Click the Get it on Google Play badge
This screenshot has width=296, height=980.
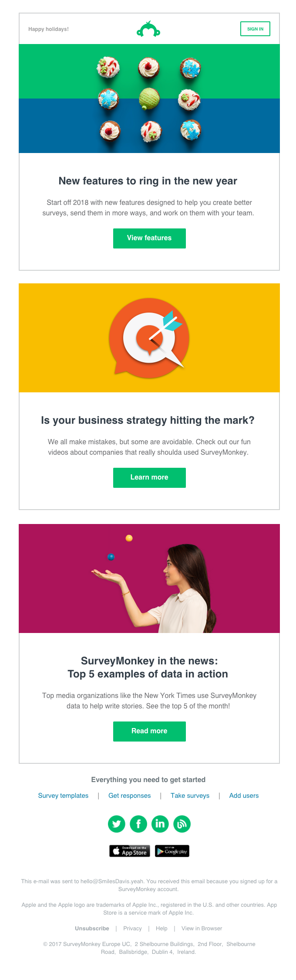coord(172,851)
